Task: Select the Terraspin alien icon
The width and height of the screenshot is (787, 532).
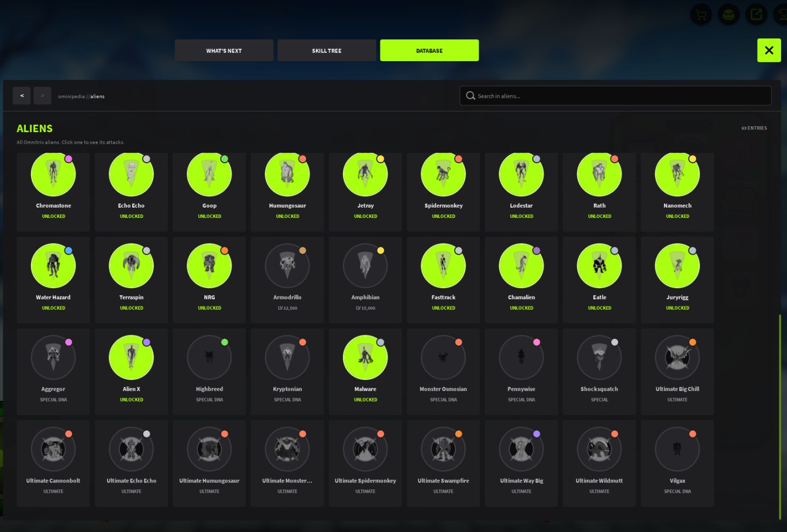Action: coord(131,265)
